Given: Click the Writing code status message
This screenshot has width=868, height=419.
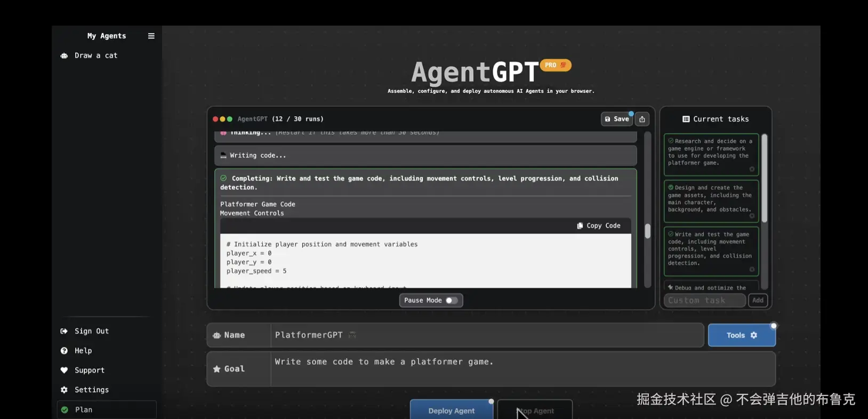Looking at the screenshot, I should (x=425, y=156).
